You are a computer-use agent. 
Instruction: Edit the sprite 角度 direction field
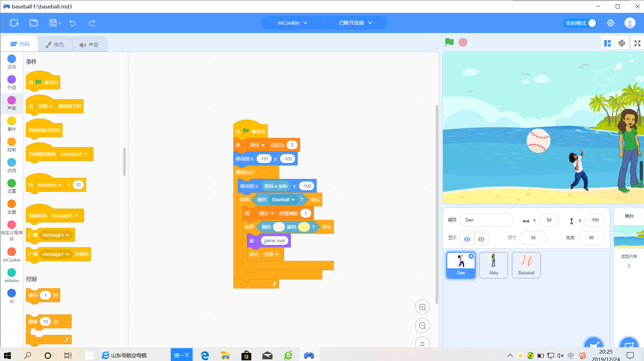591,238
